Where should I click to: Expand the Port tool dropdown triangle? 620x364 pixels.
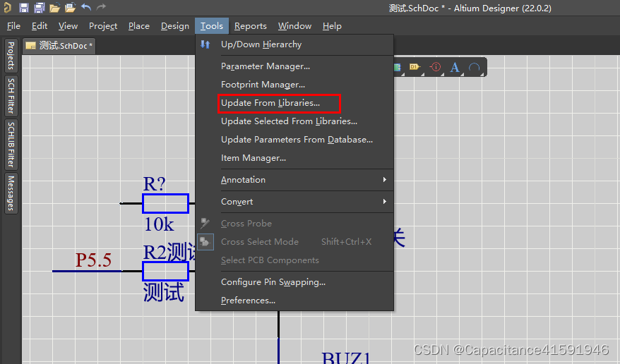coord(423,74)
